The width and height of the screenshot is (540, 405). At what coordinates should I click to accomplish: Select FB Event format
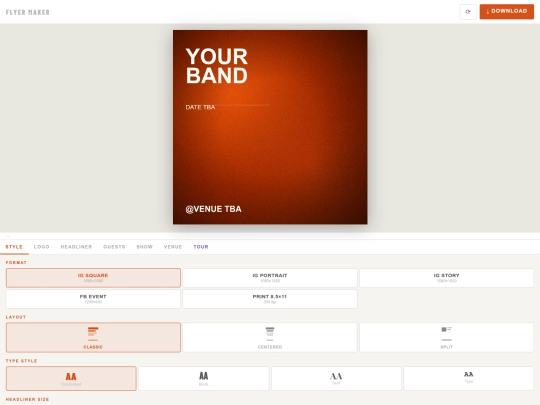(x=93, y=299)
